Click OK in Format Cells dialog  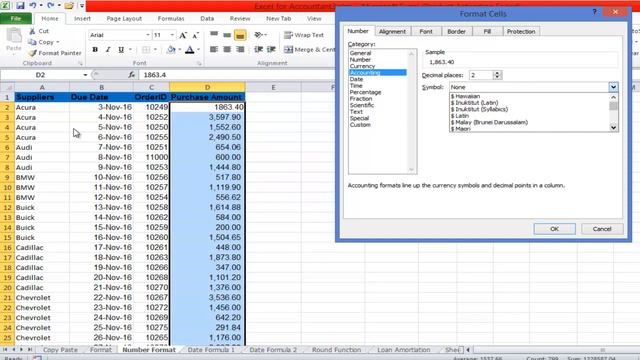point(554,229)
